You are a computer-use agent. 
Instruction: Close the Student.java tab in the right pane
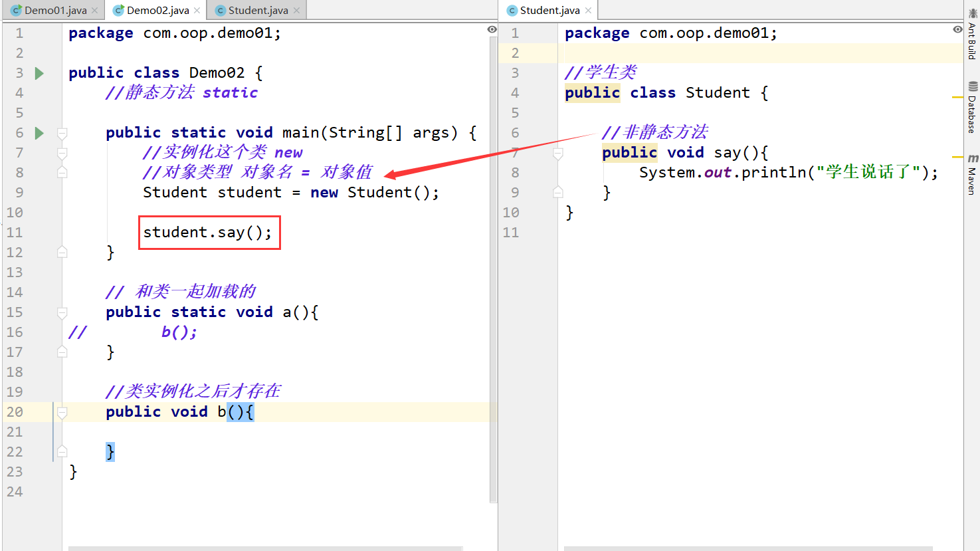[x=587, y=10]
